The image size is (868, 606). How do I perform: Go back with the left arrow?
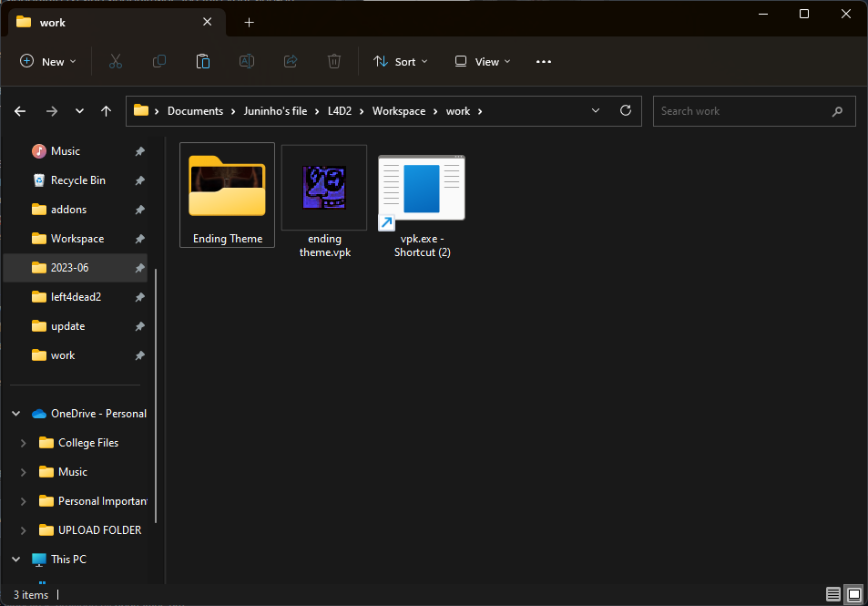[20, 111]
